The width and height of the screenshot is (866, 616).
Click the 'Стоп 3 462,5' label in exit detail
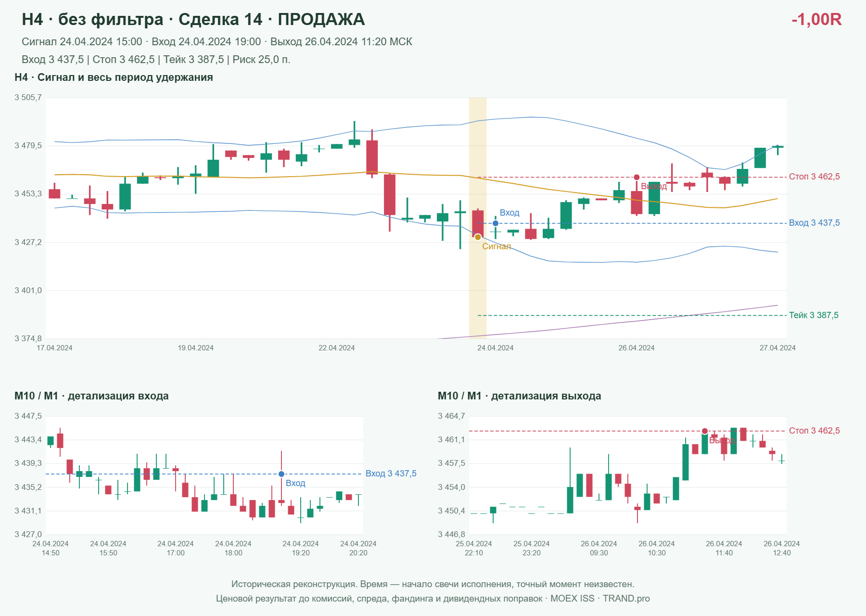tap(815, 431)
